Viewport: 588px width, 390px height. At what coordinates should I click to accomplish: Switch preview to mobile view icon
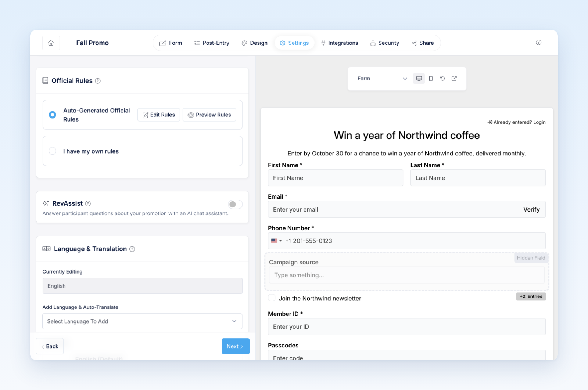pos(431,79)
